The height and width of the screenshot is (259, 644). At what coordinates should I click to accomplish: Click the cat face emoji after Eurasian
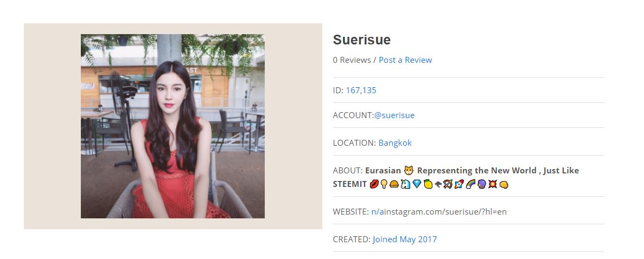point(409,170)
